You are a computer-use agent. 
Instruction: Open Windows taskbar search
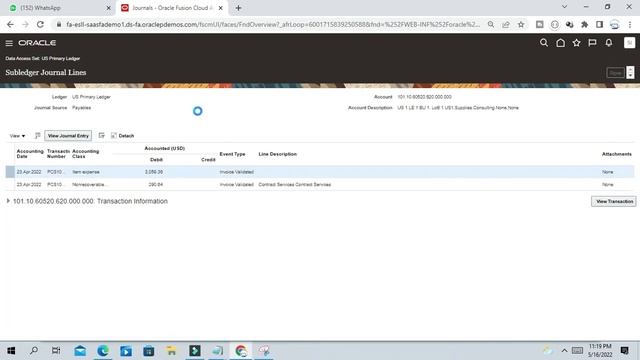[34, 351]
